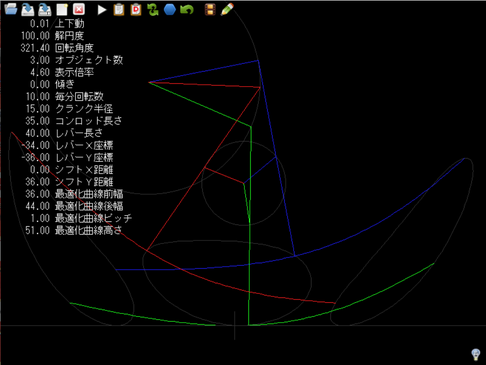Click the first save icon
This screenshot has height=365, width=486.
pyautogui.click(x=28, y=9)
